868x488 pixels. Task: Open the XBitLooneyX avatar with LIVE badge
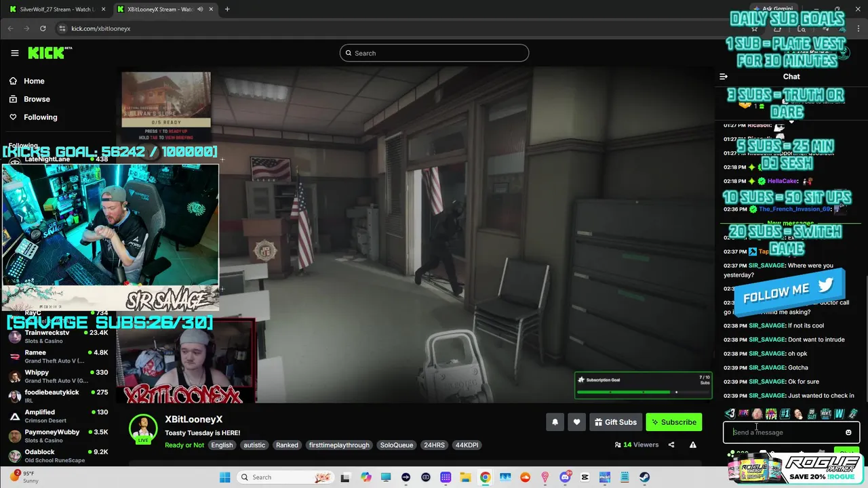(143, 429)
